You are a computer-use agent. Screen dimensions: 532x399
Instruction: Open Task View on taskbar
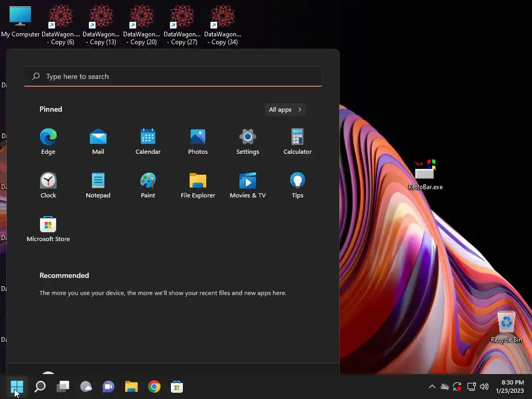coord(63,387)
